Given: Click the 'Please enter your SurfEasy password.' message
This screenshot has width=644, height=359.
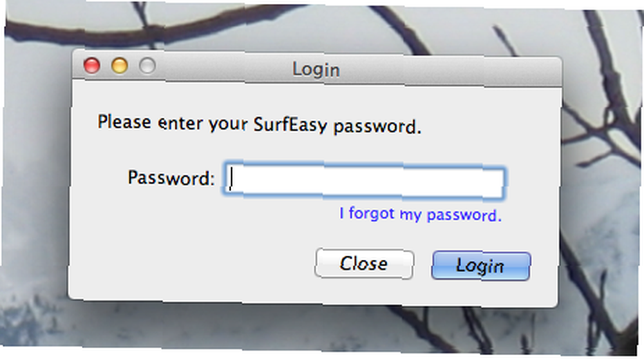Looking at the screenshot, I should pos(259,124).
